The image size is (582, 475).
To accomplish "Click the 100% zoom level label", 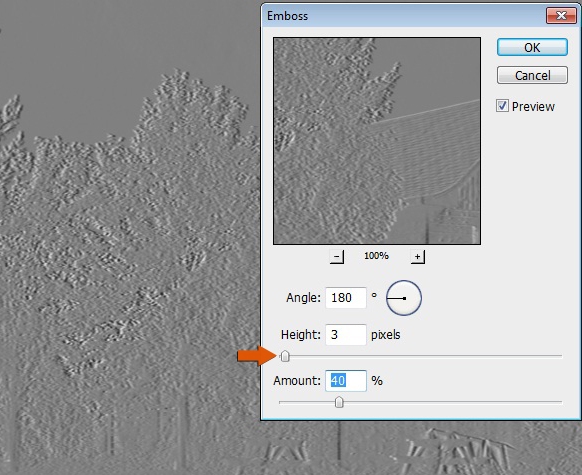I will (376, 256).
